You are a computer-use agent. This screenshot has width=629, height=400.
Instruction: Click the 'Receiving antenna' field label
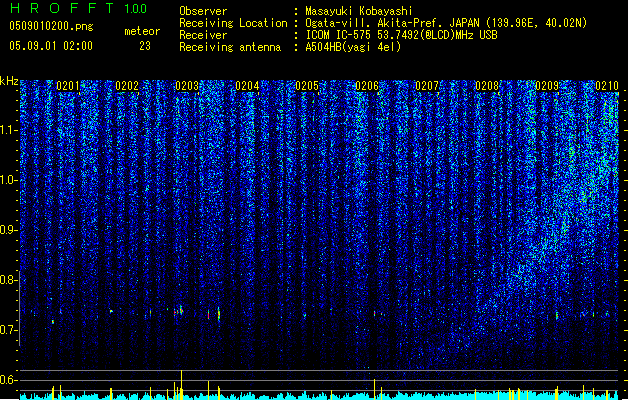tap(230, 47)
